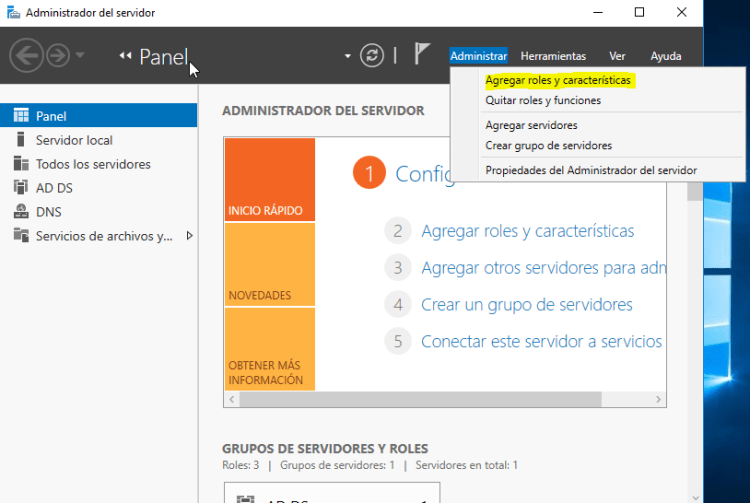Screen dimensions: 750x503
Task: Click the back navigation arrow icon
Action: (x=25, y=55)
